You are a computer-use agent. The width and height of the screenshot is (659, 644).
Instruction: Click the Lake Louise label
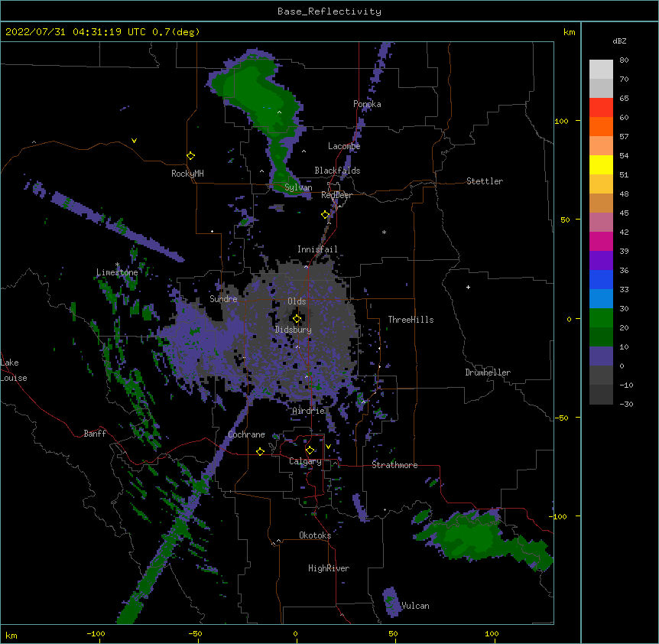14,370
